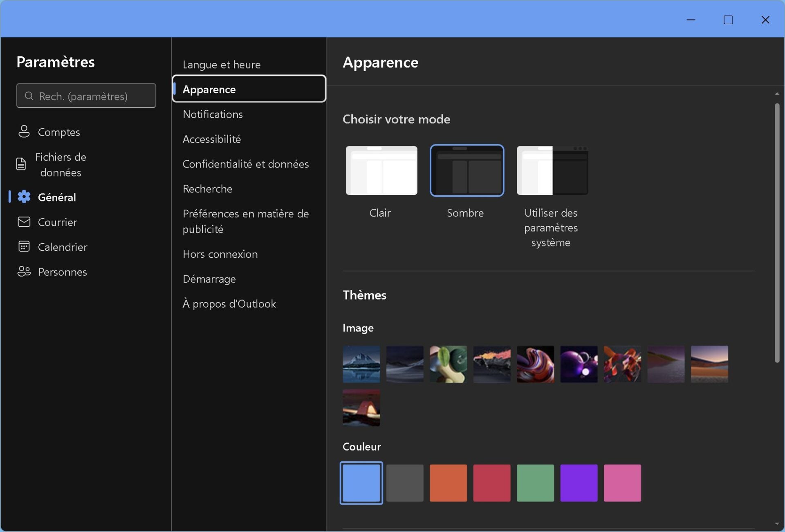This screenshot has width=785, height=532.
Task: Select the red ribbon flower theme image
Action: click(622, 364)
